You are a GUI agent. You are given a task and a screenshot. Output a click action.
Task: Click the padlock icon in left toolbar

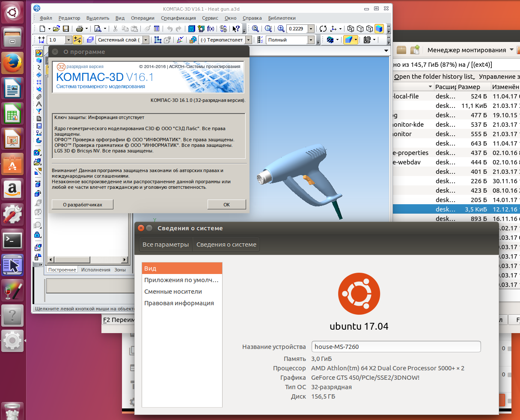click(x=38, y=235)
